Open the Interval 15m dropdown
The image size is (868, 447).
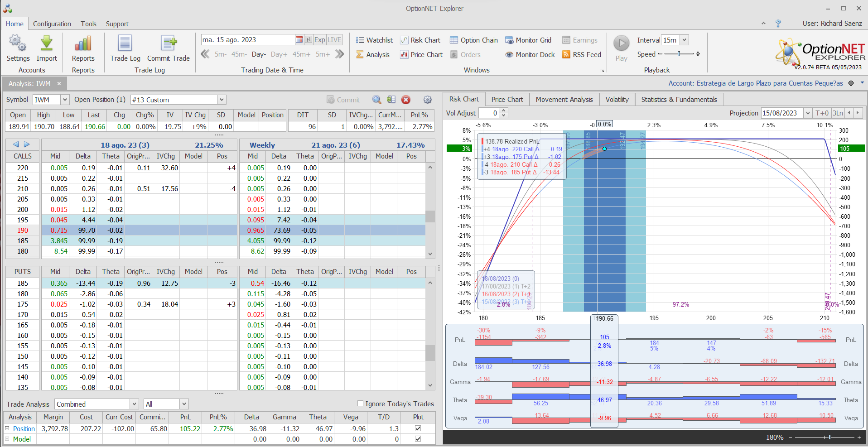[684, 40]
